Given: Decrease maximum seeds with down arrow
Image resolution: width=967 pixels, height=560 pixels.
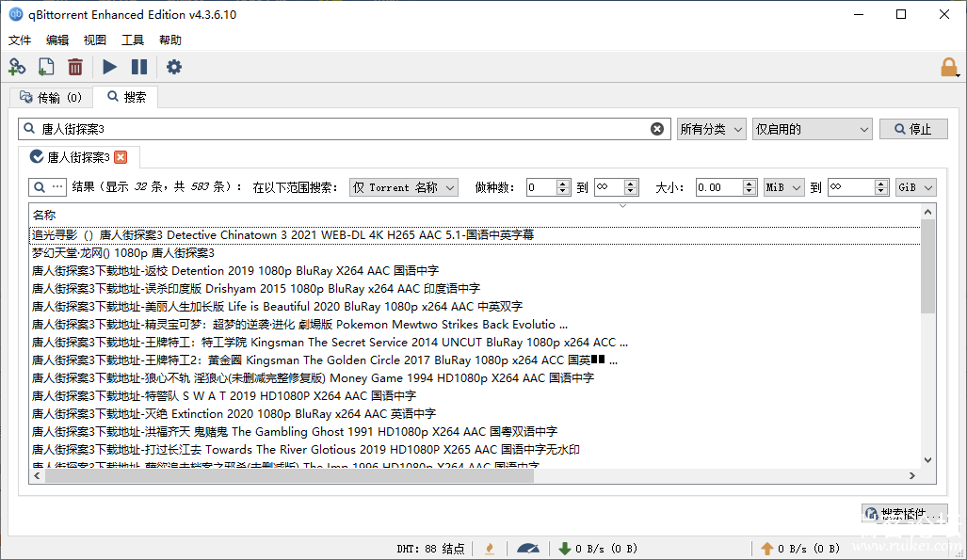Looking at the screenshot, I should pos(630,191).
